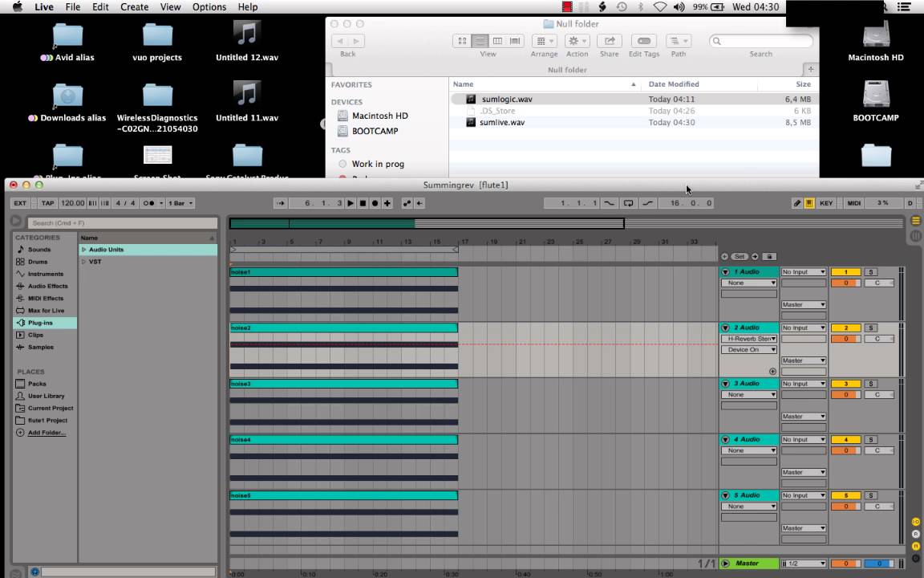The image size is (924, 578).
Task: Click Live's browser search field
Action: (x=123, y=223)
